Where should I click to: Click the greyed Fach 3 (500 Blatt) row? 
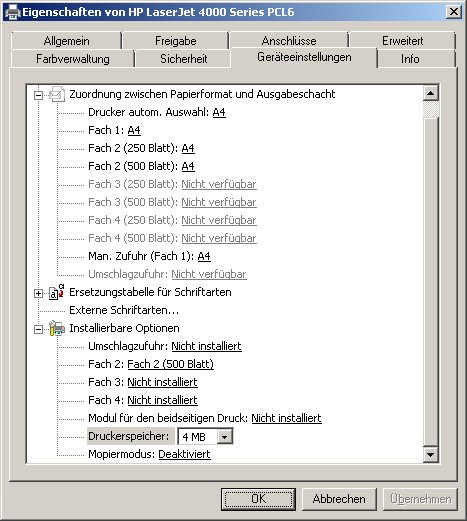pos(172,202)
